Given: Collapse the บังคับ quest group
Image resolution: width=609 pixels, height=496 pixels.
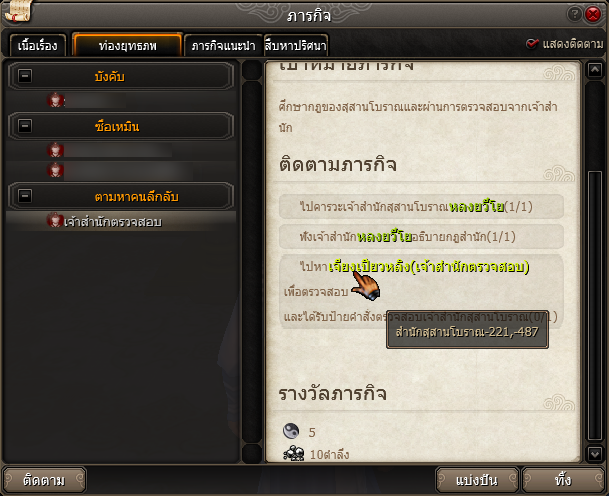Looking at the screenshot, I should [x=25, y=76].
